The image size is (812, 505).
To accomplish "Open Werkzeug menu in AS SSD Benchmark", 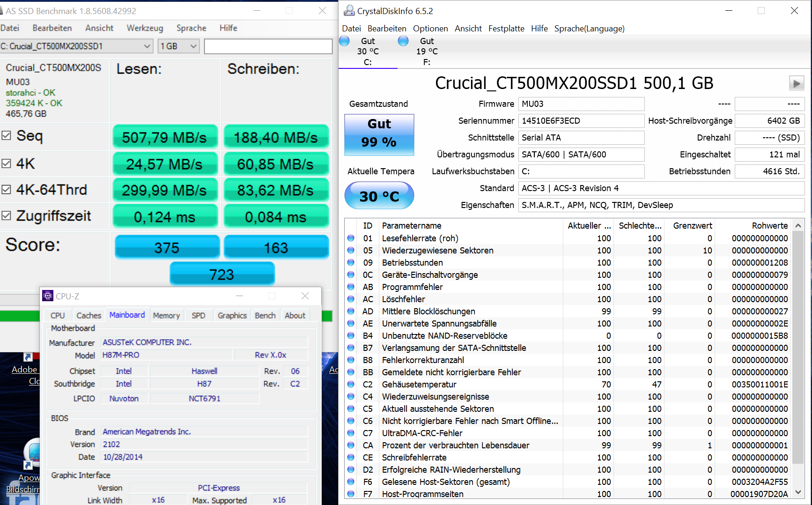I will (x=145, y=28).
